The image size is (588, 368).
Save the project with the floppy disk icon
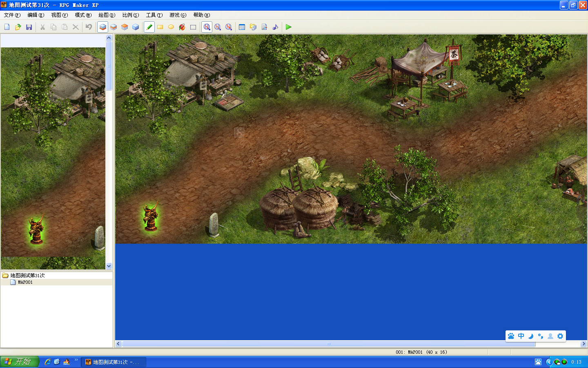tap(29, 27)
